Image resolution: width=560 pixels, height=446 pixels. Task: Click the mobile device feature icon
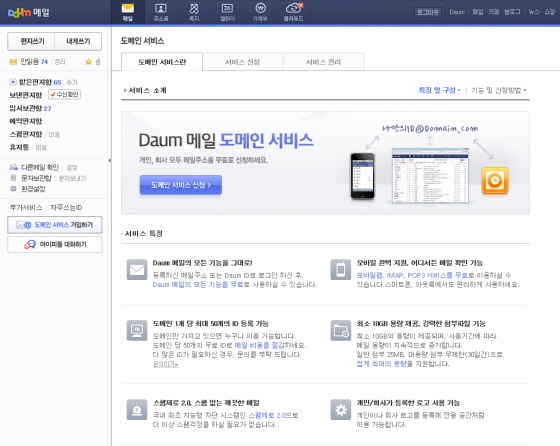point(341,270)
